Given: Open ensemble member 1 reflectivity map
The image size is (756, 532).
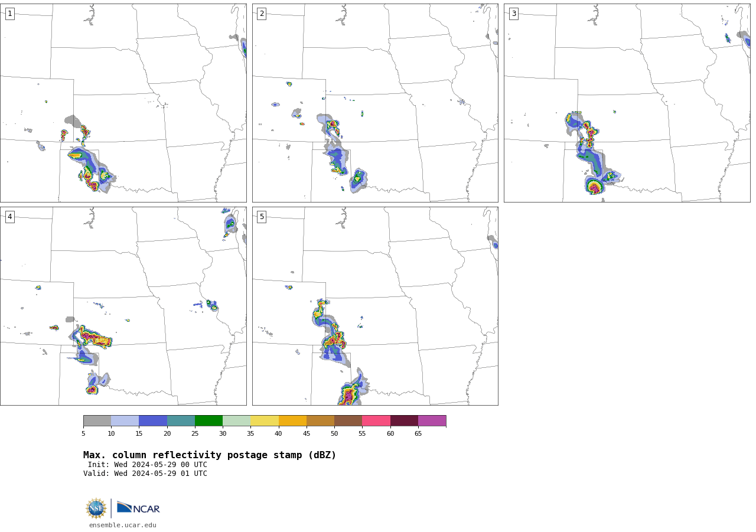Looking at the screenshot, I should pos(123,103).
